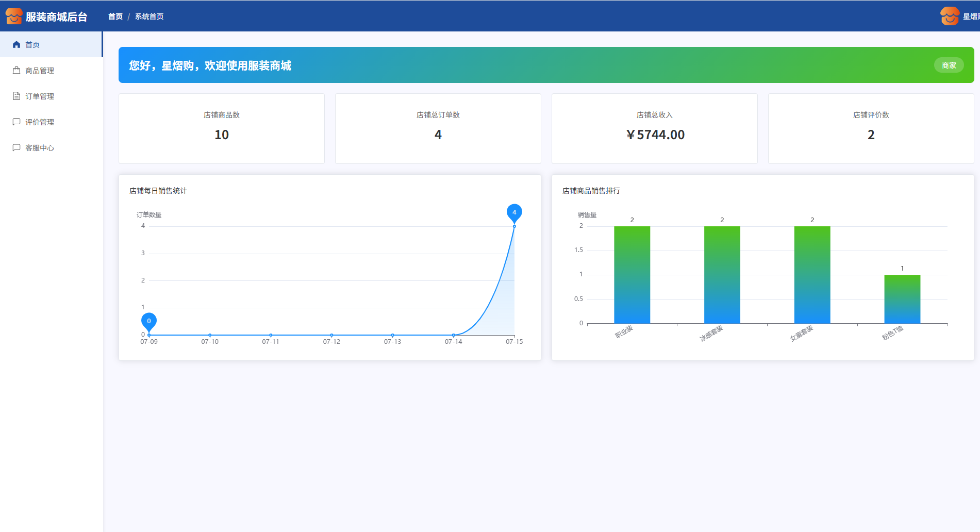
Task: Click the 店铺商品数 statistics card
Action: point(222,128)
